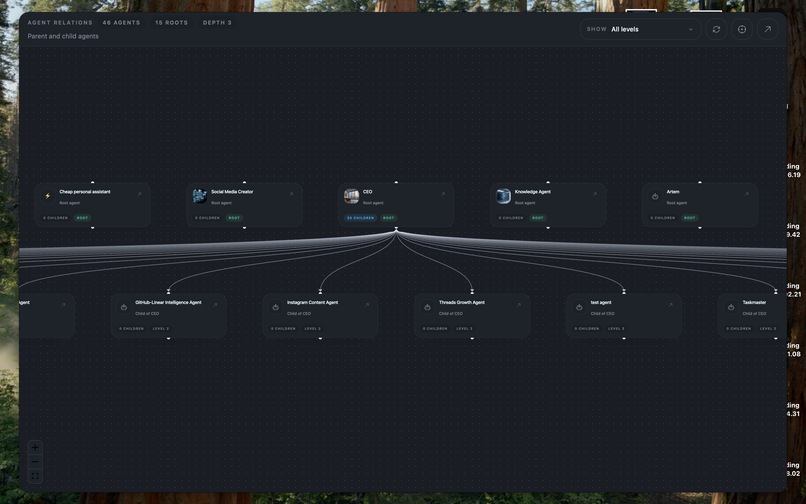Click the Instagram Content Agent top handle
The height and width of the screenshot is (504, 806).
[x=320, y=292]
